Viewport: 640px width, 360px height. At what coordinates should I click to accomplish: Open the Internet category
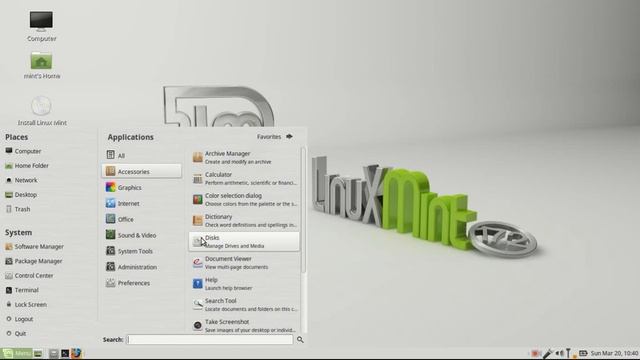point(142,203)
